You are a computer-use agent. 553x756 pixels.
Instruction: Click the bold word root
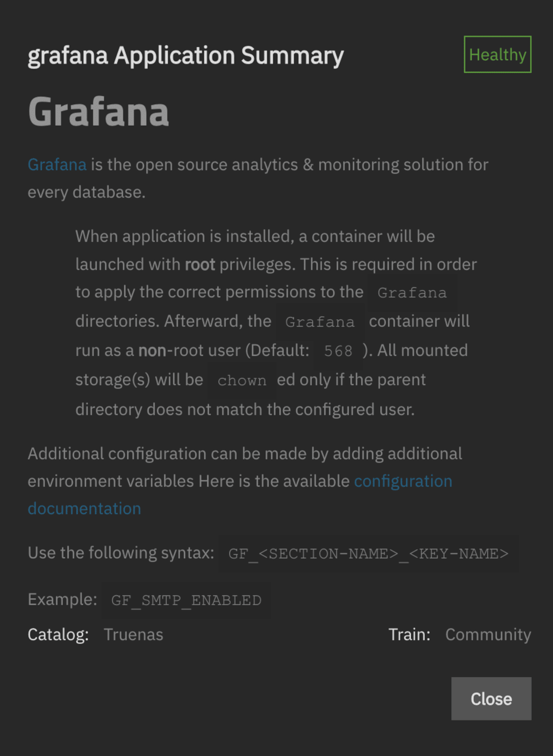coord(200,264)
